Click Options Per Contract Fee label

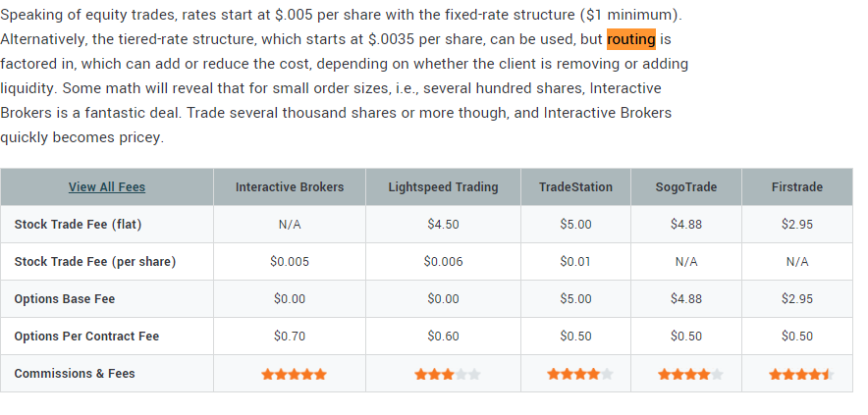coord(87,336)
